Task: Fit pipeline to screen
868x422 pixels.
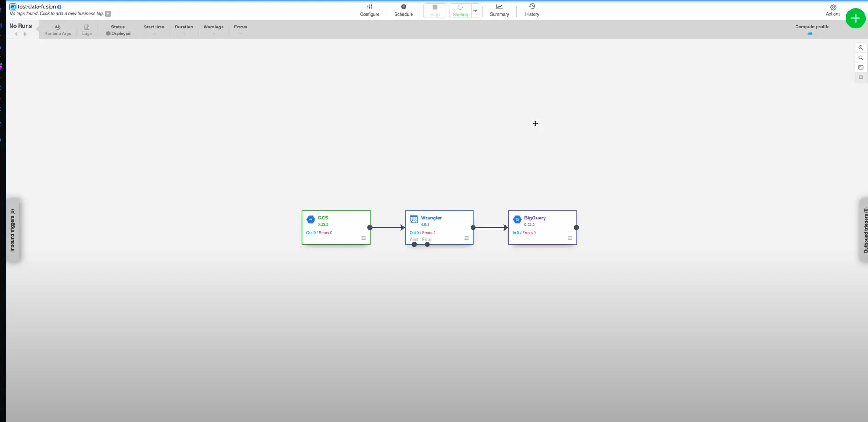Action: click(x=861, y=68)
